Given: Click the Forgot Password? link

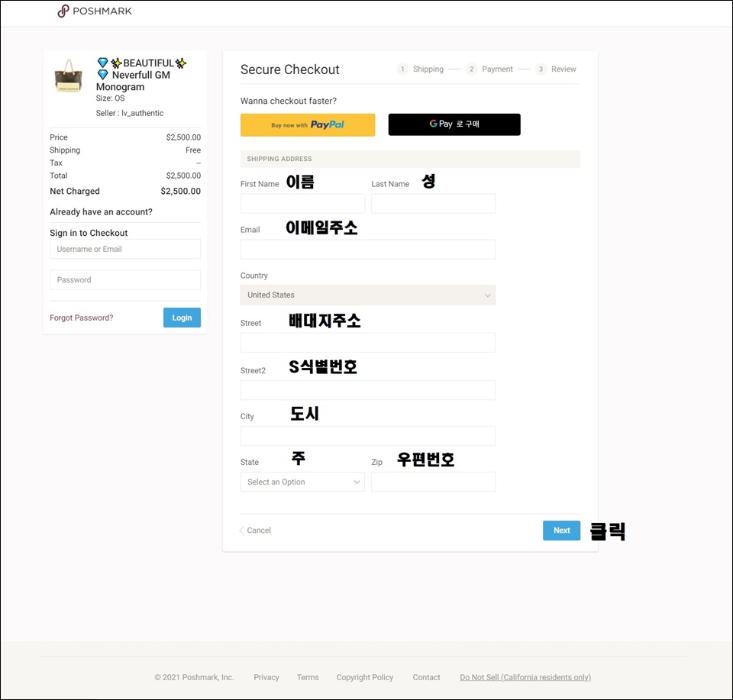Looking at the screenshot, I should click(82, 318).
